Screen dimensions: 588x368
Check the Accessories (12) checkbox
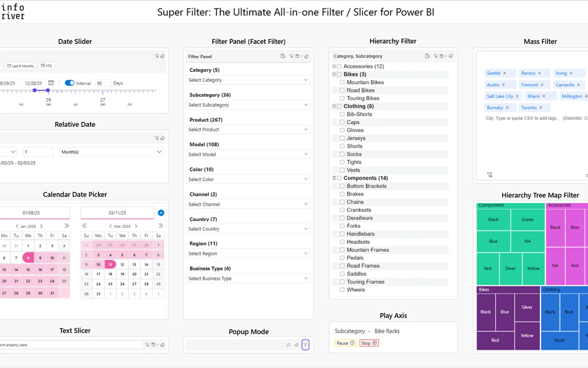click(339, 67)
